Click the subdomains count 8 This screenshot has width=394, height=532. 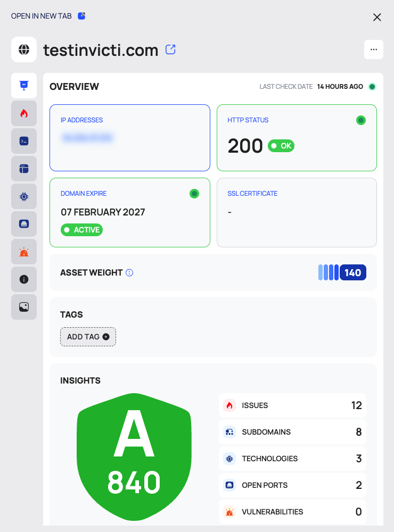tap(359, 432)
